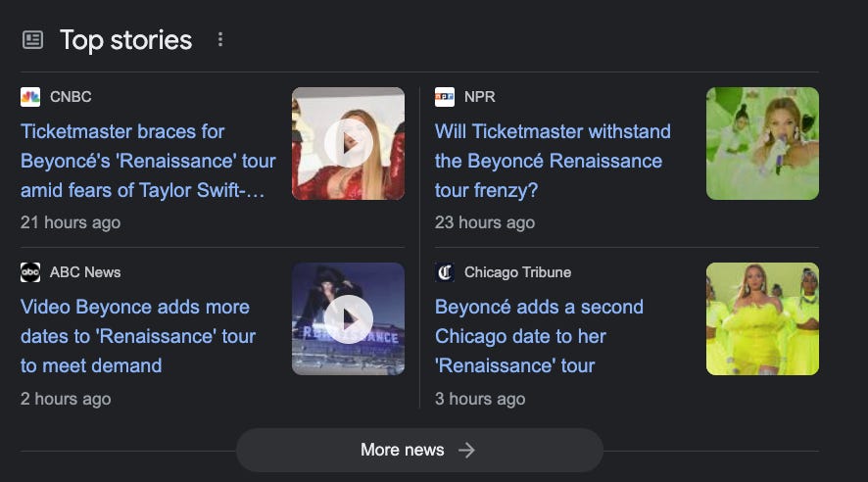This screenshot has height=482, width=868.
Task: Open the three-dot menu next to Top stories
Action: [x=220, y=39]
